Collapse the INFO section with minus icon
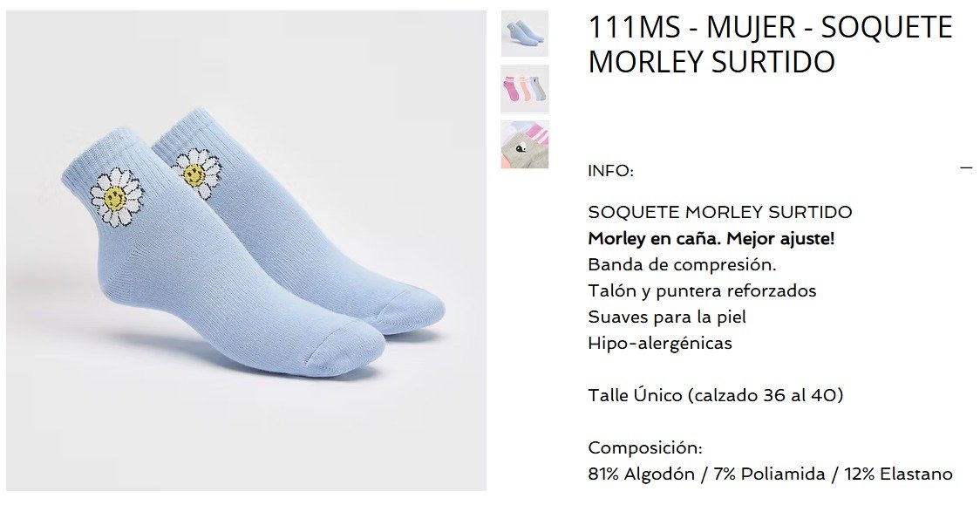This screenshot has height=505, width=980. pos(966,167)
